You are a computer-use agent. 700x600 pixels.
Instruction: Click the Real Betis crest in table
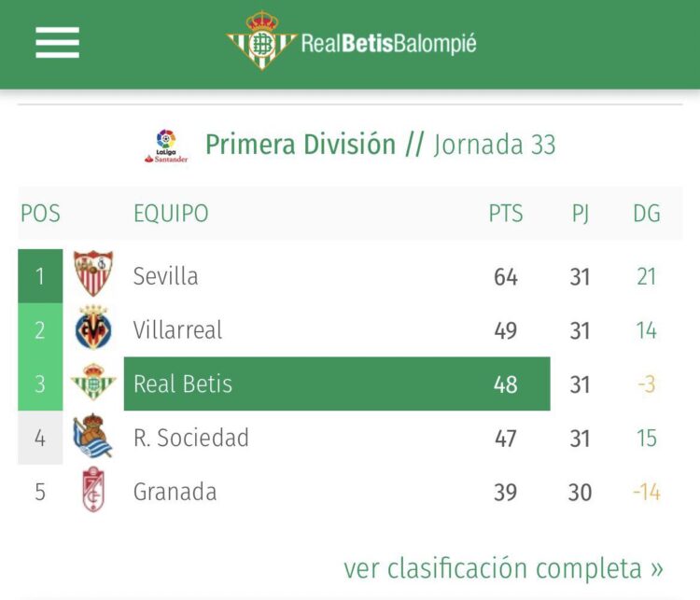click(x=93, y=382)
